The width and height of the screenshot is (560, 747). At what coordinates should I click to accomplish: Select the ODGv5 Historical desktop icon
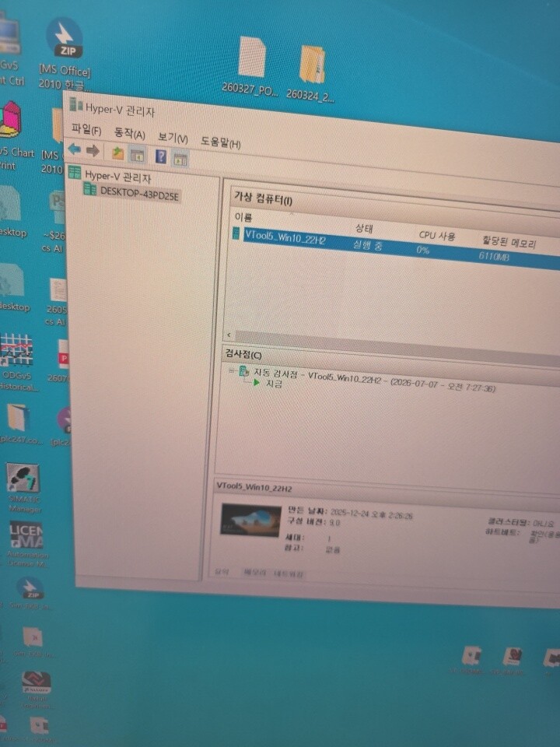18,363
